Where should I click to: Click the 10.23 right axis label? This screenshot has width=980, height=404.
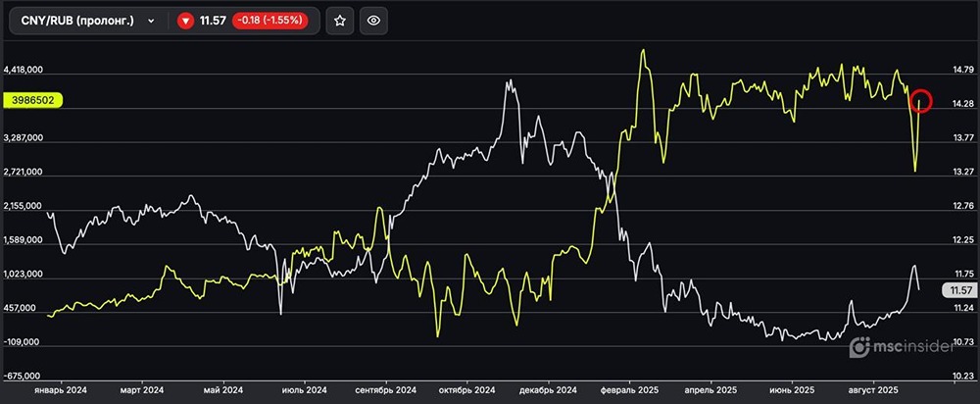click(962, 377)
